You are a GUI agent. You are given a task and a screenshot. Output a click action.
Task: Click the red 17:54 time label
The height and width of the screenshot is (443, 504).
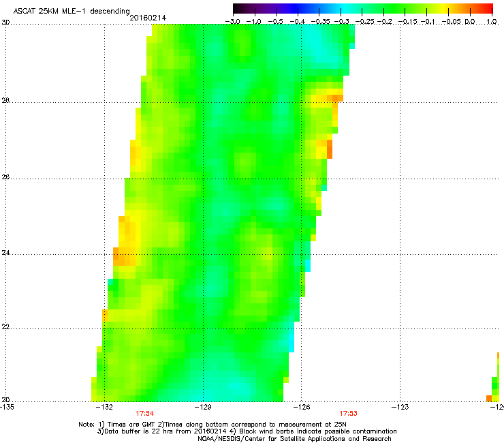[145, 414]
